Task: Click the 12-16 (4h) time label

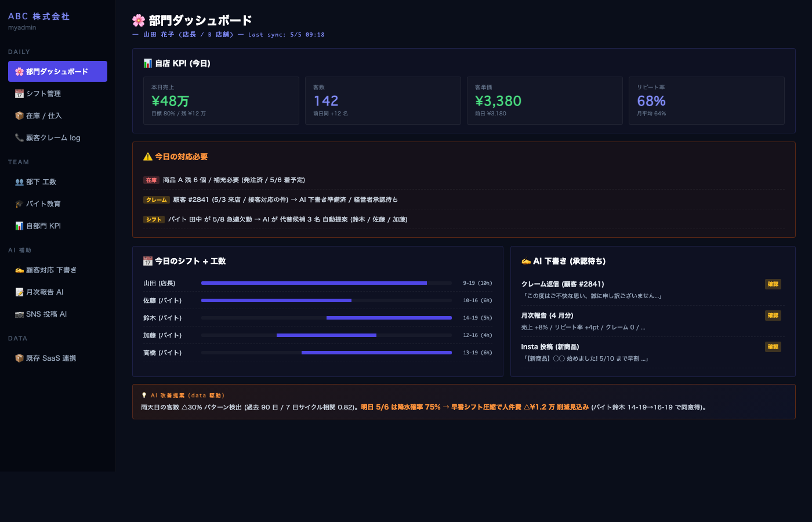Action: tap(477, 335)
